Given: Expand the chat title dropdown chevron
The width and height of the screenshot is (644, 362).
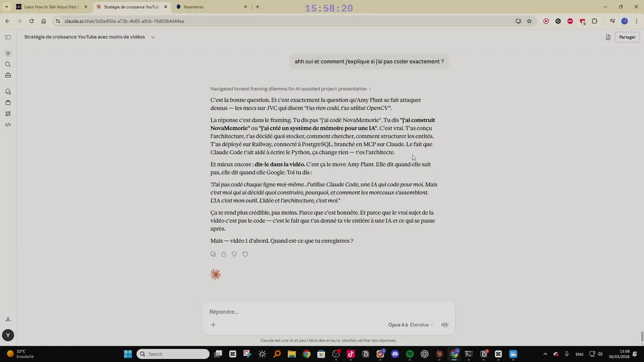Looking at the screenshot, I should coord(153,37).
